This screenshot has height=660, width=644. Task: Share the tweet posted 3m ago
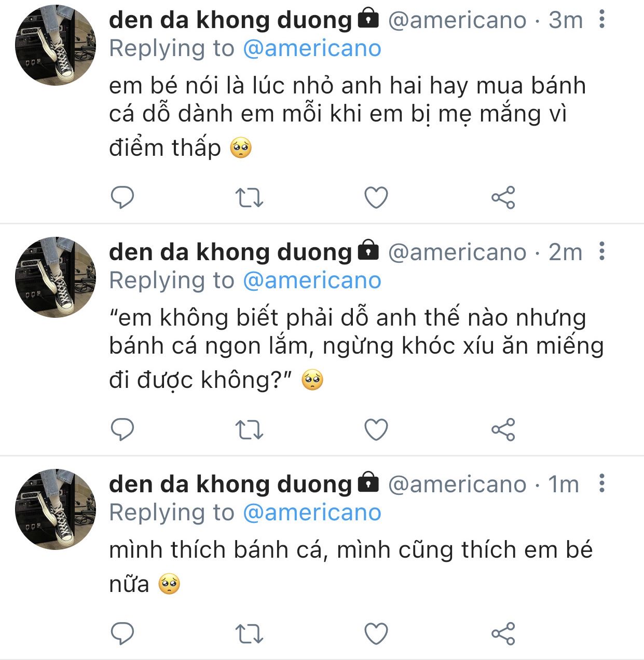(x=503, y=197)
